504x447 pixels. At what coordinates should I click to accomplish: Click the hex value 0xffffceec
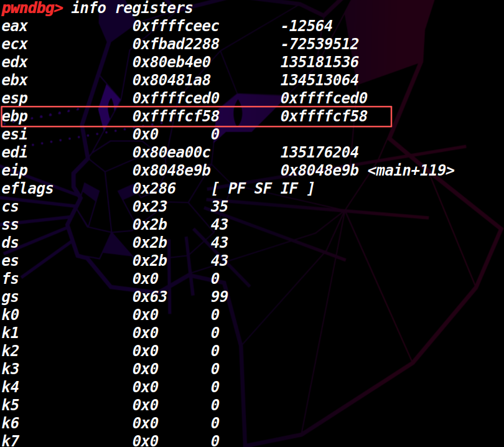pos(175,26)
